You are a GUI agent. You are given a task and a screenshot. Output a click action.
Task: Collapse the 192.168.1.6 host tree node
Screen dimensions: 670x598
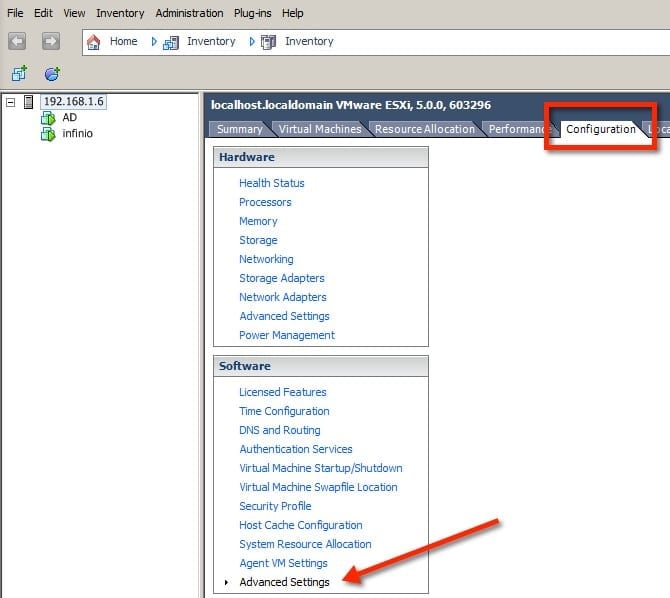tap(11, 102)
